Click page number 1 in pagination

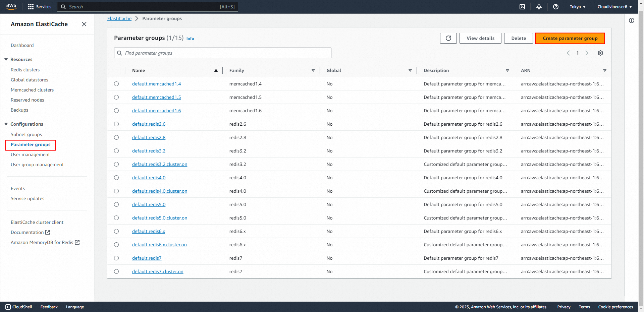[578, 53]
